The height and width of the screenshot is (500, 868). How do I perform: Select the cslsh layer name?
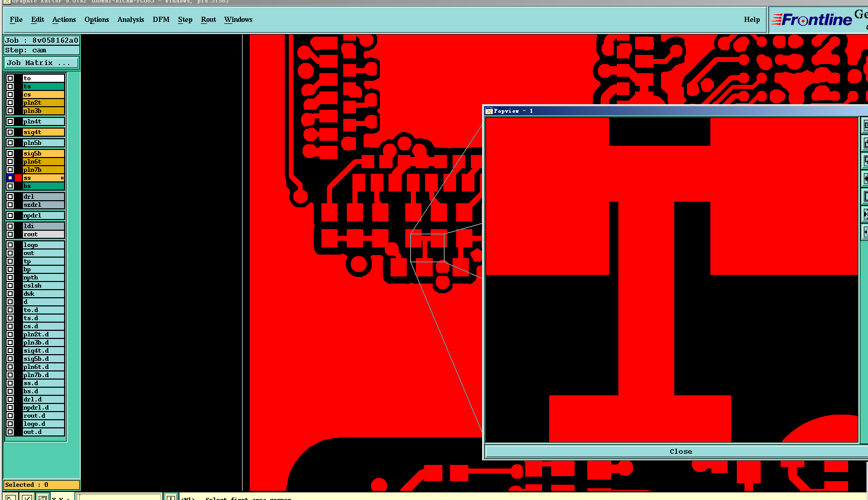tap(44, 286)
